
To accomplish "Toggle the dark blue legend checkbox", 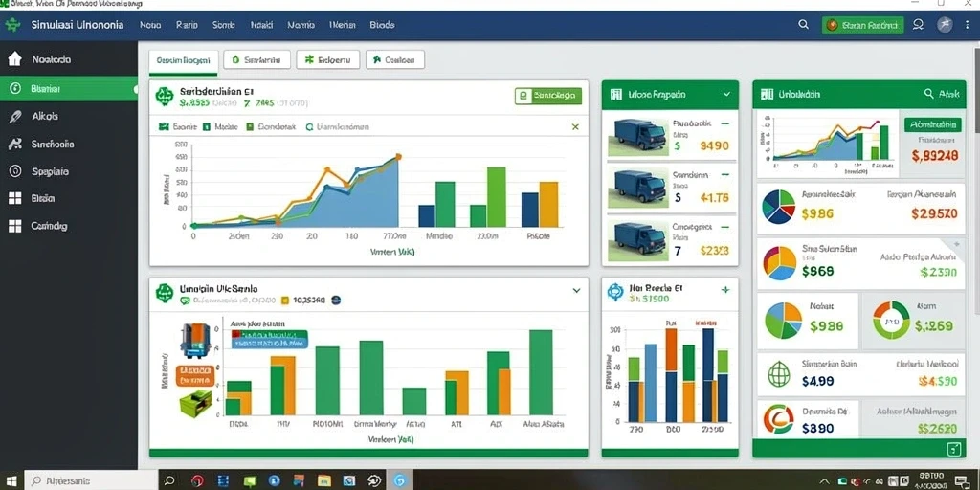I will tap(207, 126).
